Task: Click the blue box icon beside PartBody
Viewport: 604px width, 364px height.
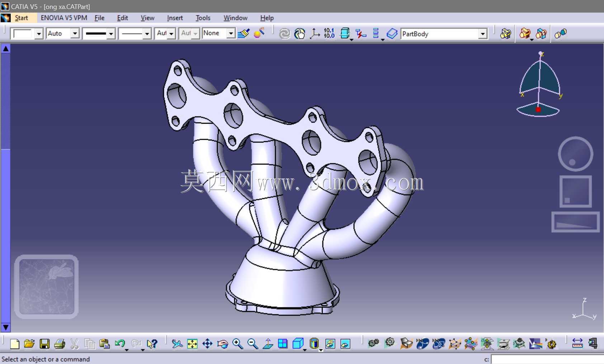Action: point(392,34)
